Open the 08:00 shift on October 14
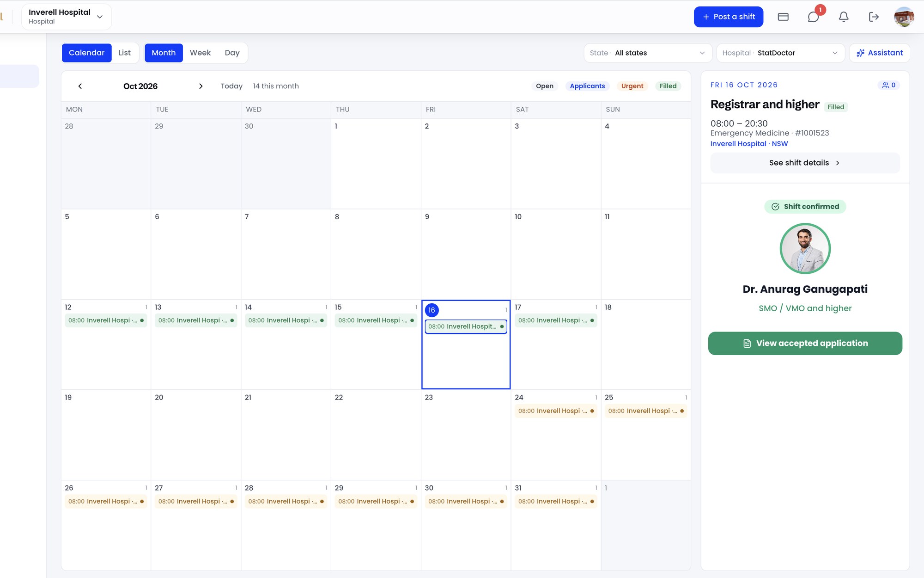This screenshot has height=578, width=924. click(x=286, y=320)
